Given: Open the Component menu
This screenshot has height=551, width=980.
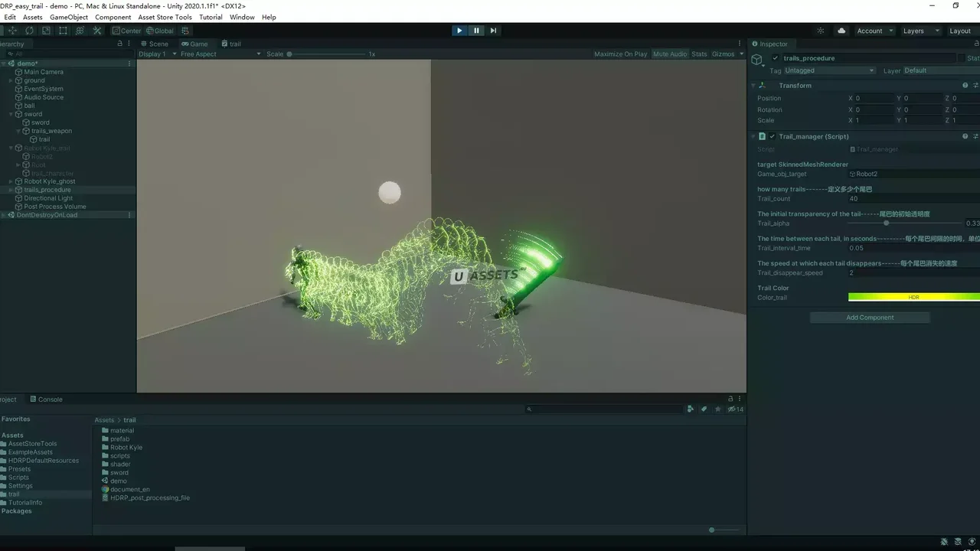Looking at the screenshot, I should pos(113,17).
